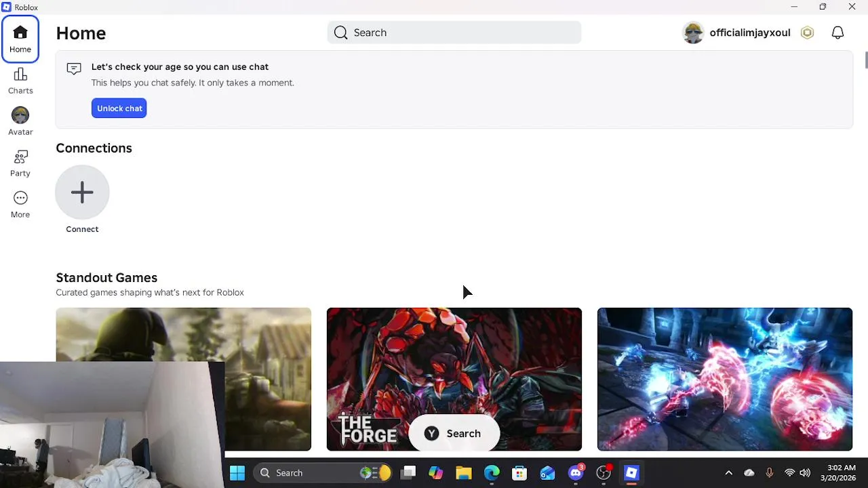868x488 pixels.
Task: Open the Windows Start menu
Action: pyautogui.click(x=237, y=473)
